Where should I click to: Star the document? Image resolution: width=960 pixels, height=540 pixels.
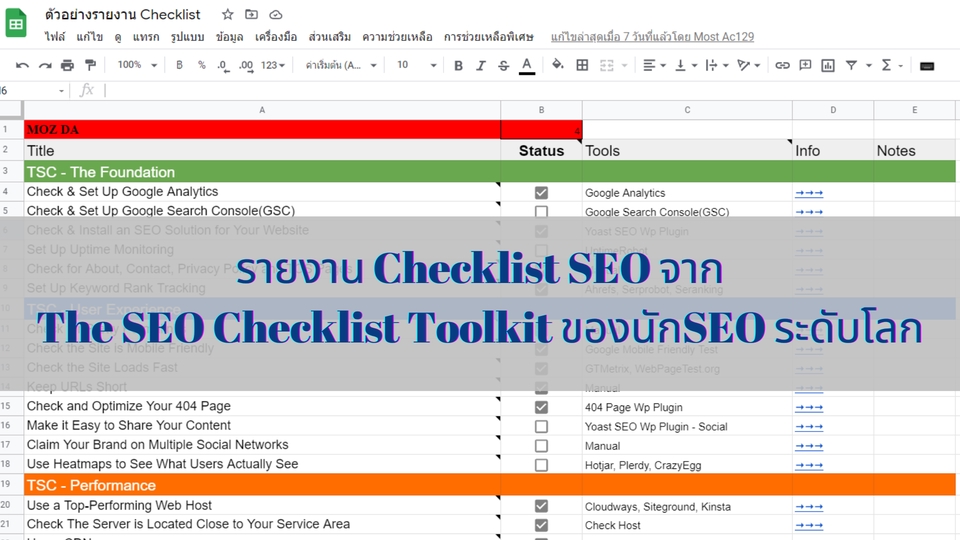click(x=228, y=14)
